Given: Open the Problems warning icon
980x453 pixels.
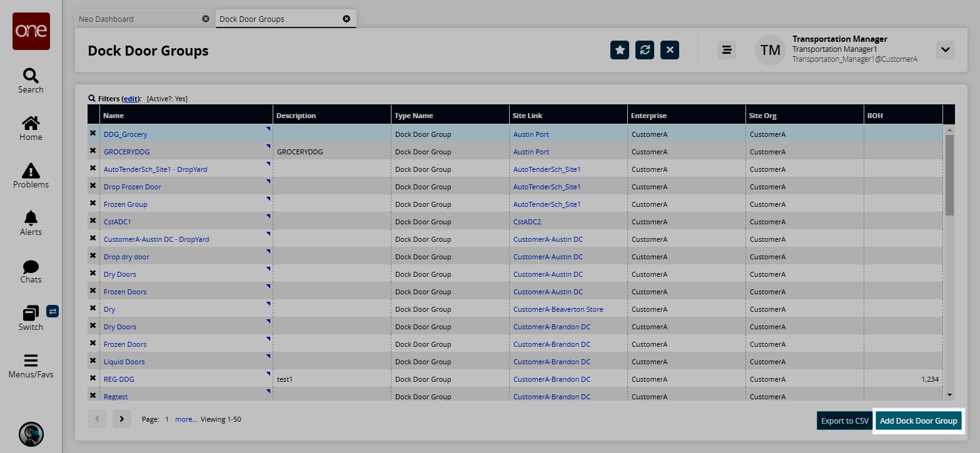Looking at the screenshot, I should (31, 176).
